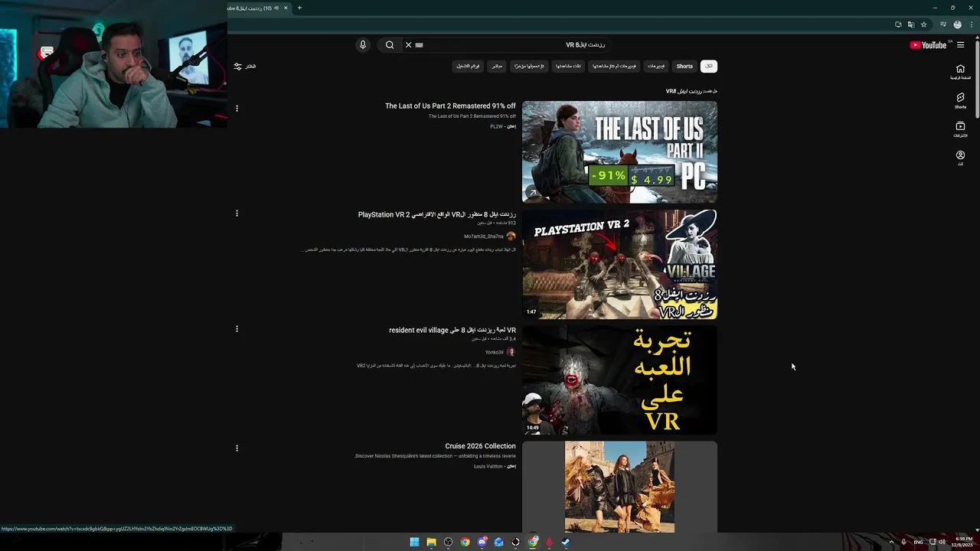This screenshot has height=551, width=980.
Task: Open the Mo7am3d_Sha7na channel name
Action: click(484, 236)
